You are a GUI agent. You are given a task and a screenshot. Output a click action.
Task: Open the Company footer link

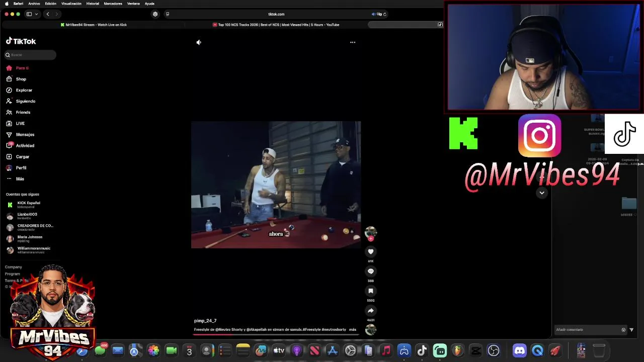14,267
